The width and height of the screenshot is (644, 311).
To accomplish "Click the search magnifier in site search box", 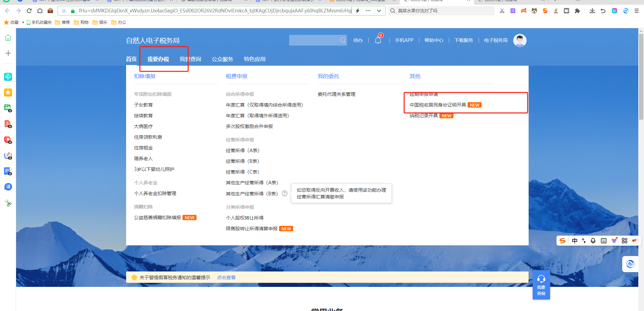I will [342, 40].
